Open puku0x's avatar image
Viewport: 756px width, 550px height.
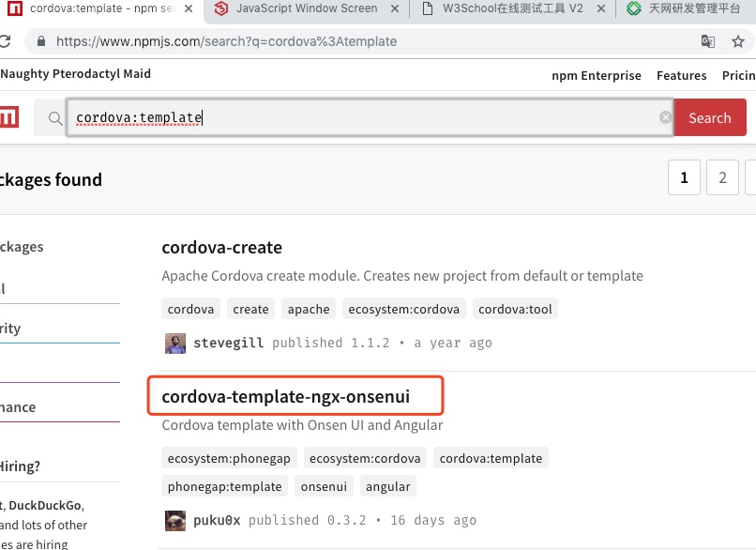point(175,521)
